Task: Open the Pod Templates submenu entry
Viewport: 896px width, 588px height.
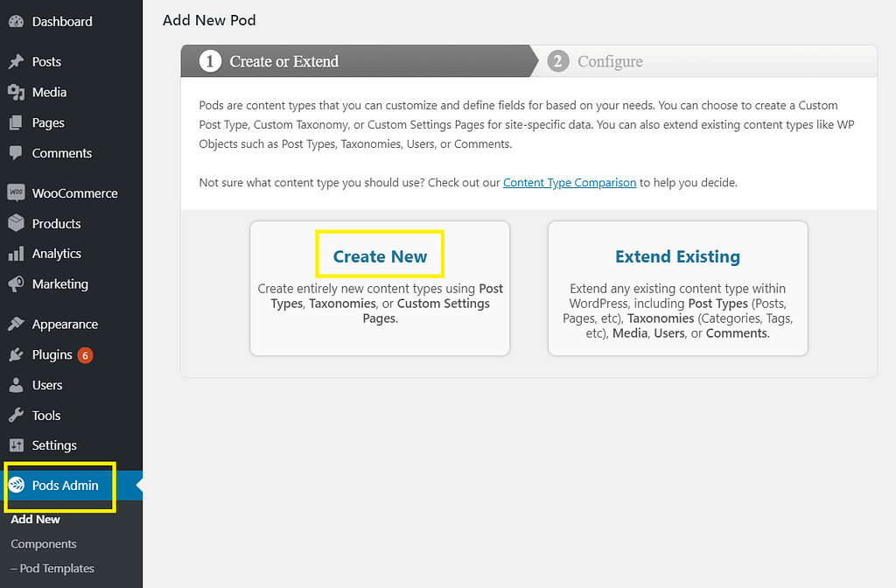Action: coord(51,568)
